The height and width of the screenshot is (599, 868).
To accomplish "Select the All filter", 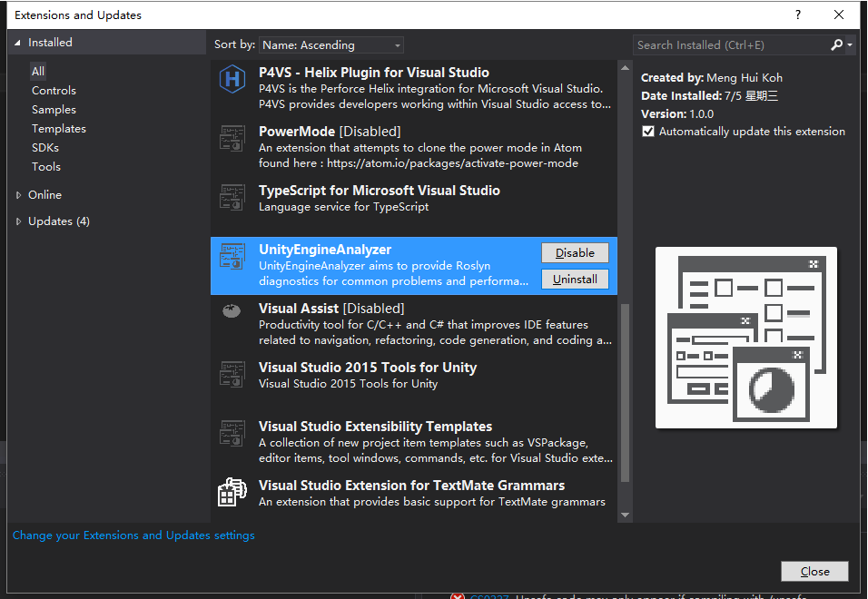I will 37,72.
